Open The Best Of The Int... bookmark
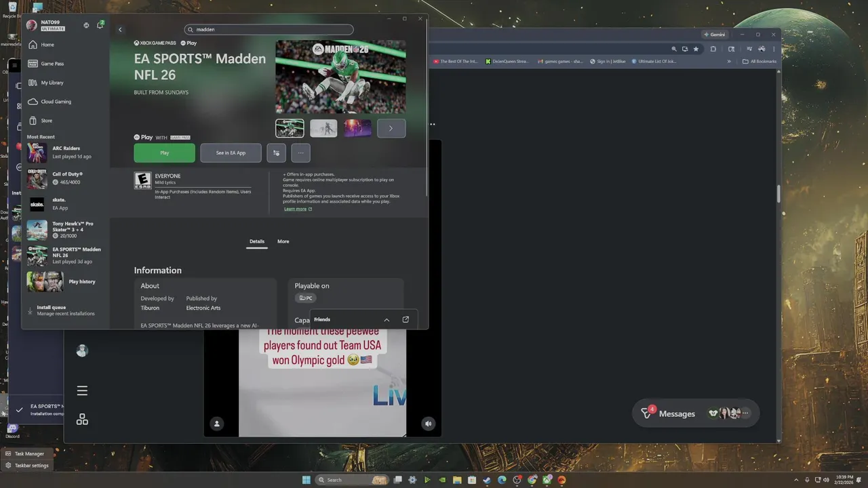The height and width of the screenshot is (488, 868). [x=456, y=62]
